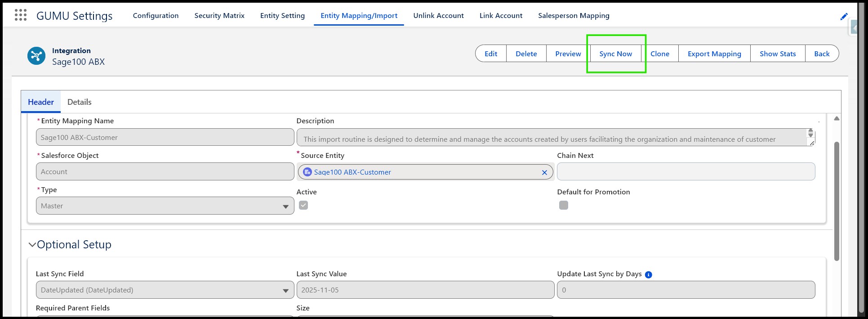The height and width of the screenshot is (319, 868).
Task: Click the Chain Next input field
Action: click(685, 172)
